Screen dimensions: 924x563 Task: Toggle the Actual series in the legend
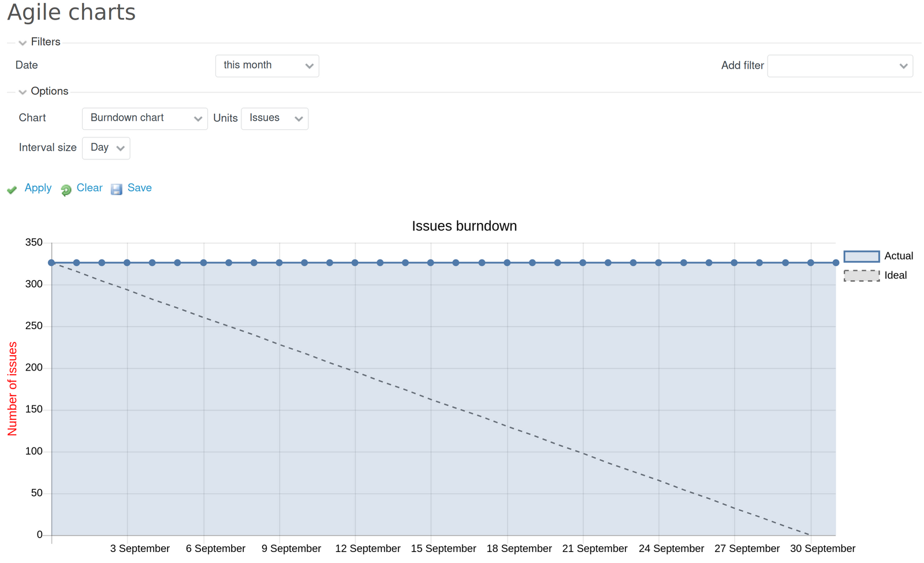[897, 256]
